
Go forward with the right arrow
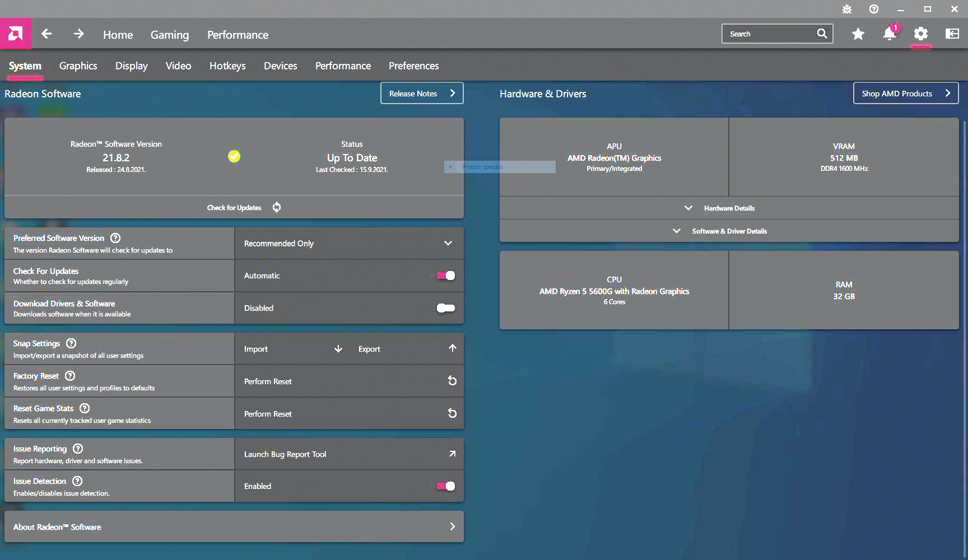(x=78, y=34)
